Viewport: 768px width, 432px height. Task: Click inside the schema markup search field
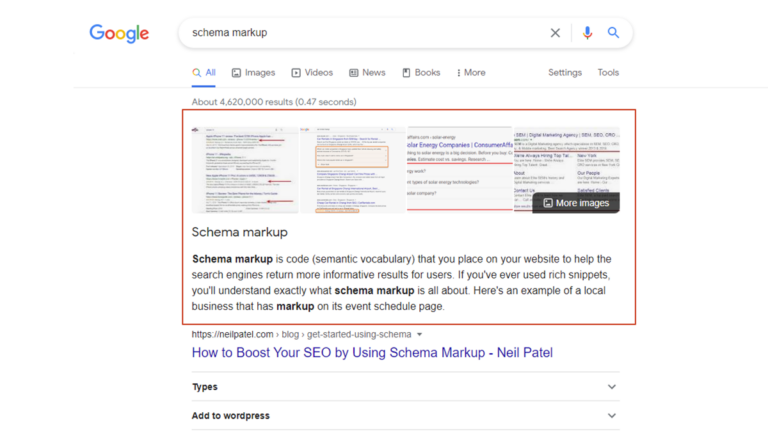[360, 33]
